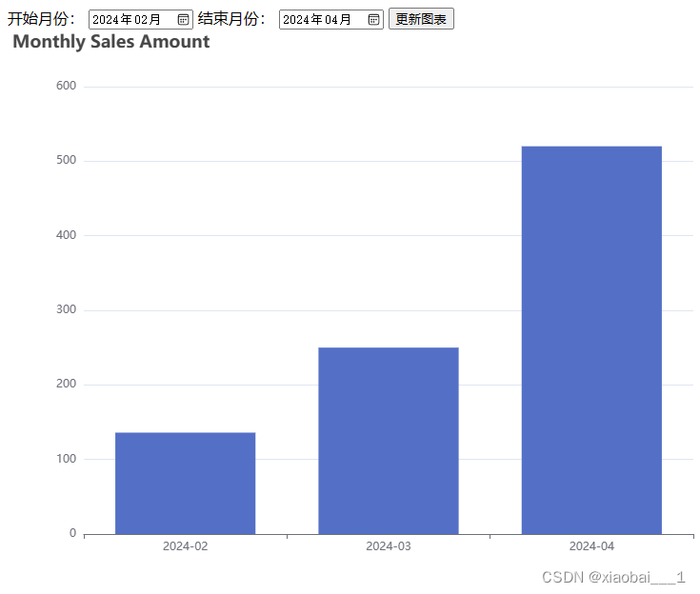Viewport: 700px width, 594px height.
Task: Click the 更新图表 update chart button
Action: point(421,19)
